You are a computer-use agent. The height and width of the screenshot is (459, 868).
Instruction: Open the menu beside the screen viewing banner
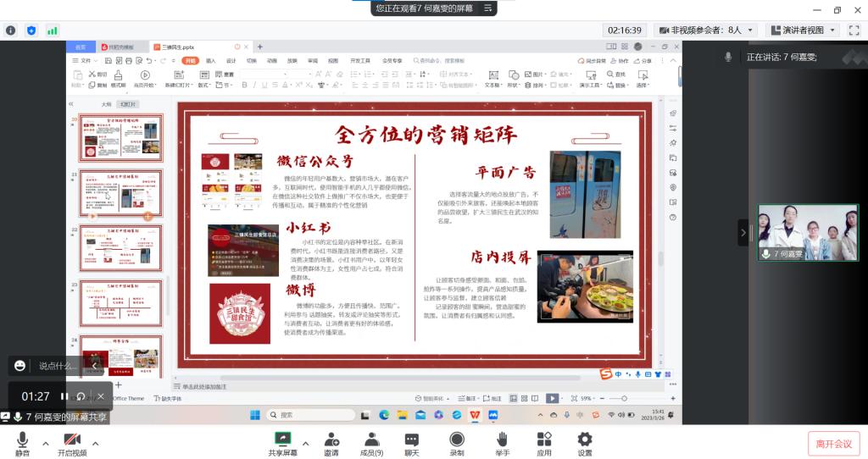487,8
